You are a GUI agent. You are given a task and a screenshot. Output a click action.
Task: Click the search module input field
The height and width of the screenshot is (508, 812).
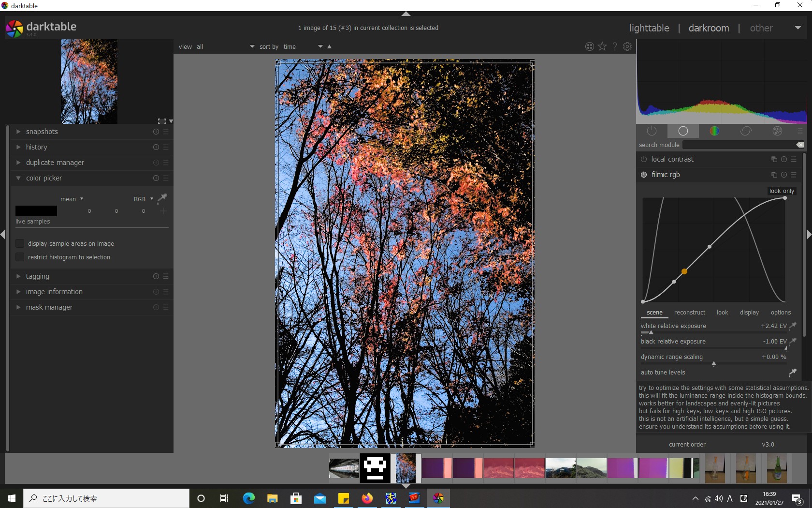click(739, 145)
